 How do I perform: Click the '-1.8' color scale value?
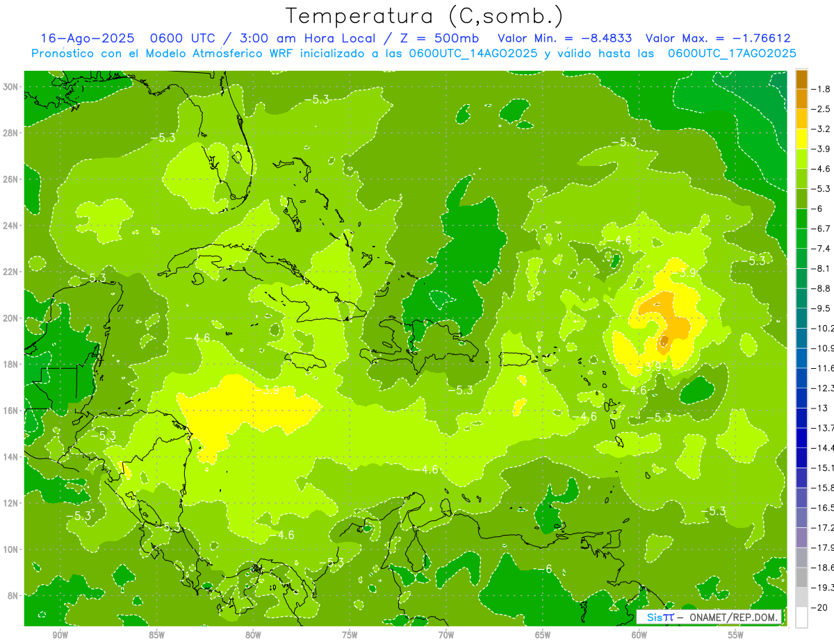click(822, 89)
